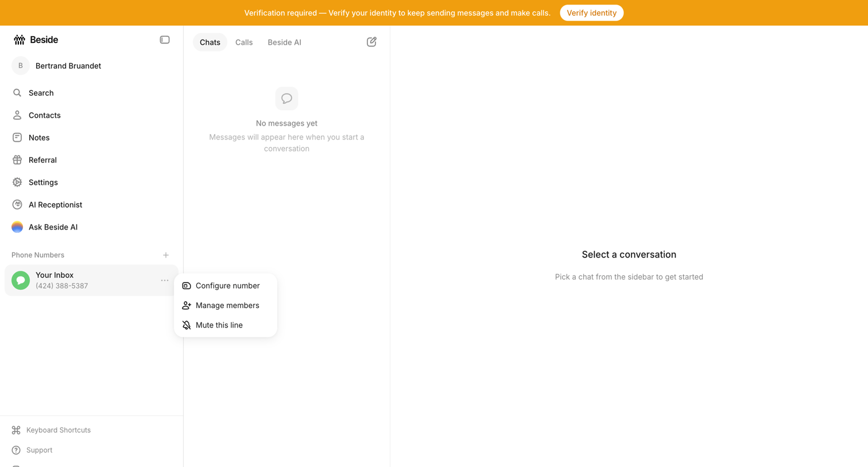The image size is (868, 467).
Task: Click the Search magnifier icon
Action: click(17, 93)
